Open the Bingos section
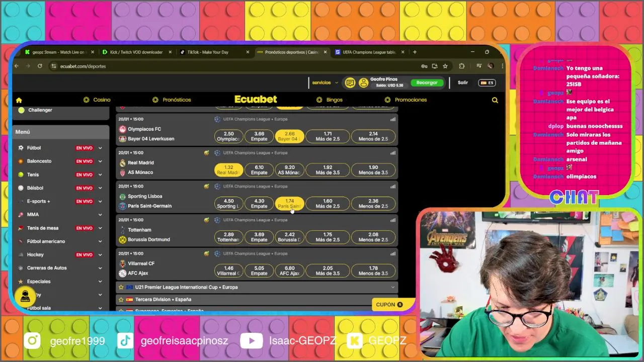The height and width of the screenshot is (362, 644). tap(330, 100)
